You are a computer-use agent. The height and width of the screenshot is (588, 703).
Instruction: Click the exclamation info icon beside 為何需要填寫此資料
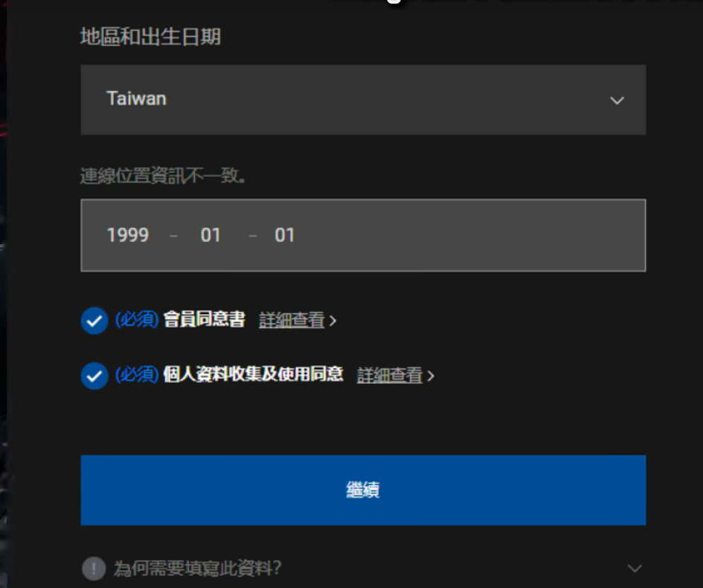pos(94,569)
